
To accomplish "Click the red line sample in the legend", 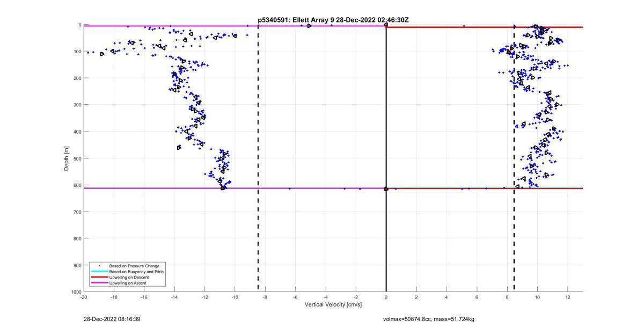I will point(99,278).
